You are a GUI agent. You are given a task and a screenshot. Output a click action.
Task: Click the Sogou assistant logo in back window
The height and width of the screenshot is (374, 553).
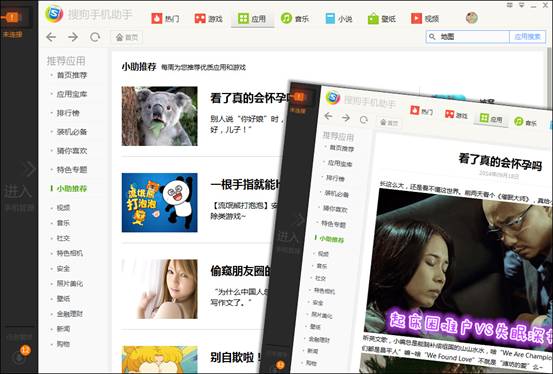[x=54, y=14]
